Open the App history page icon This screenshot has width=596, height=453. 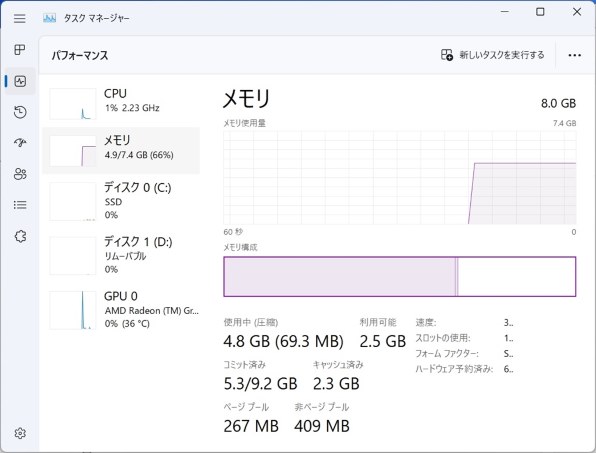point(20,112)
